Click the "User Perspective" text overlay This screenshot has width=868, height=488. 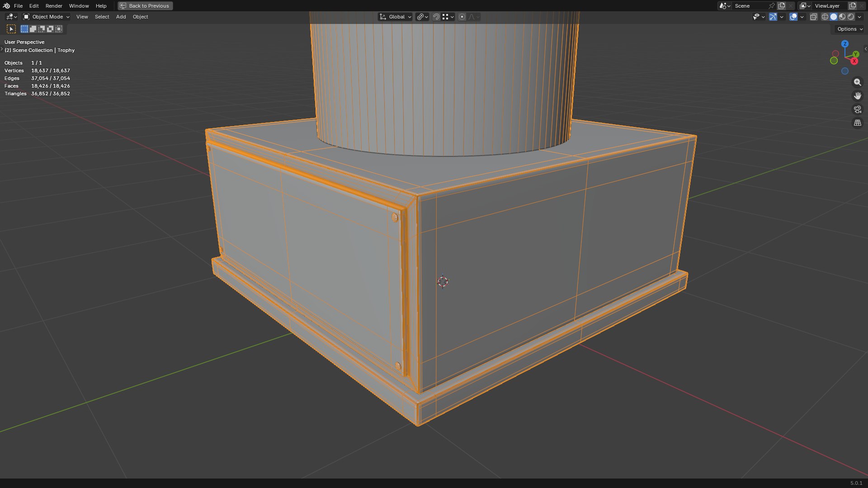click(x=24, y=42)
